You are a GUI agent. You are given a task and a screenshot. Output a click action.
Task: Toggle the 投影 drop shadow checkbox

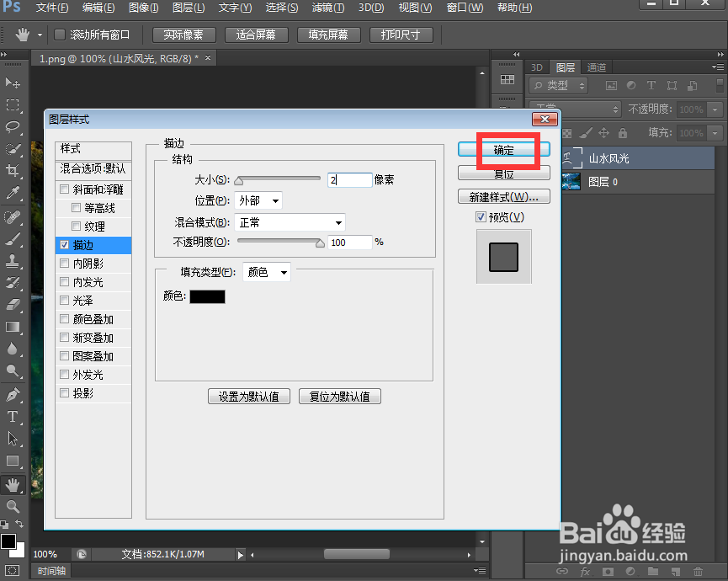point(65,392)
